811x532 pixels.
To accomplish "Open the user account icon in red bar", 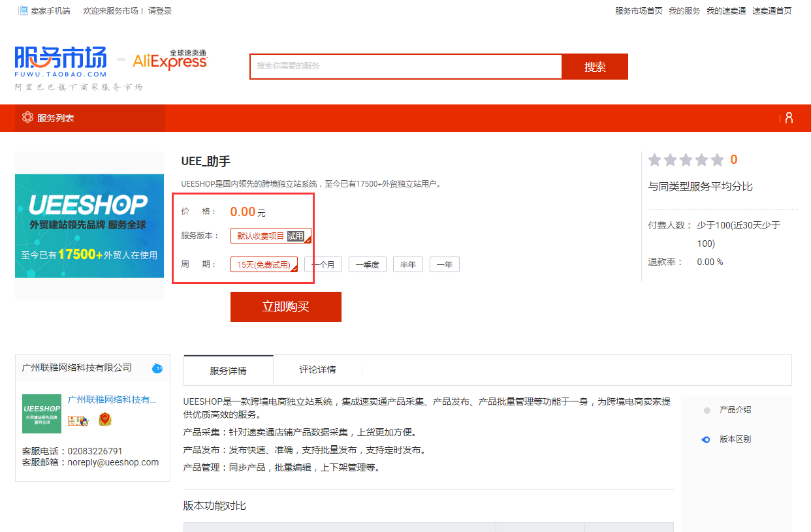I will tap(789, 118).
